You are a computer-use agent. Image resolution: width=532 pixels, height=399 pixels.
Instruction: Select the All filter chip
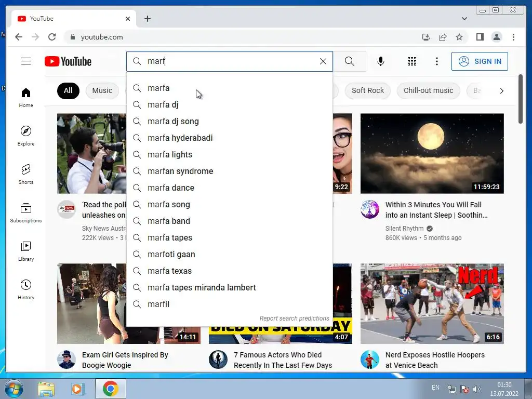tap(68, 90)
